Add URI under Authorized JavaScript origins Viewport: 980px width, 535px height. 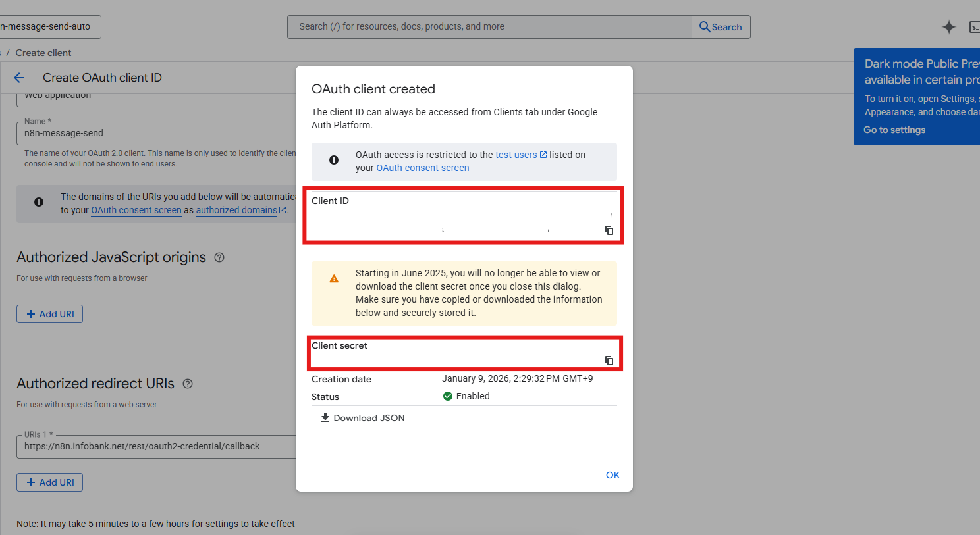tap(49, 314)
